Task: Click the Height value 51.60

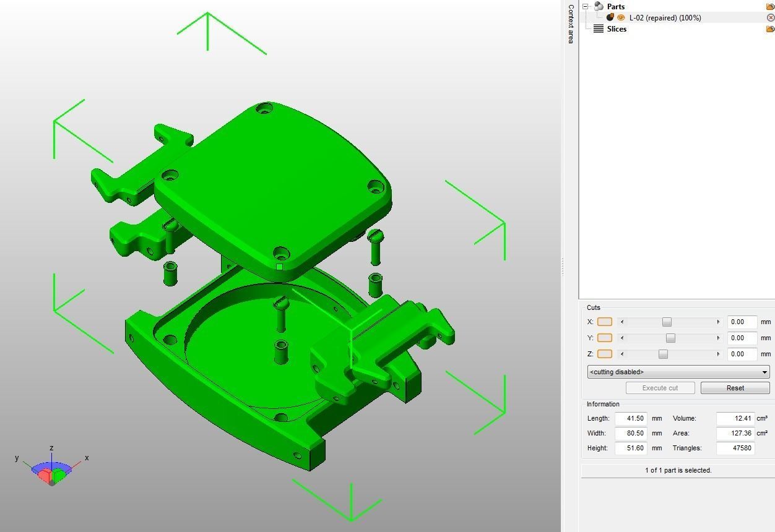Action: click(x=631, y=448)
